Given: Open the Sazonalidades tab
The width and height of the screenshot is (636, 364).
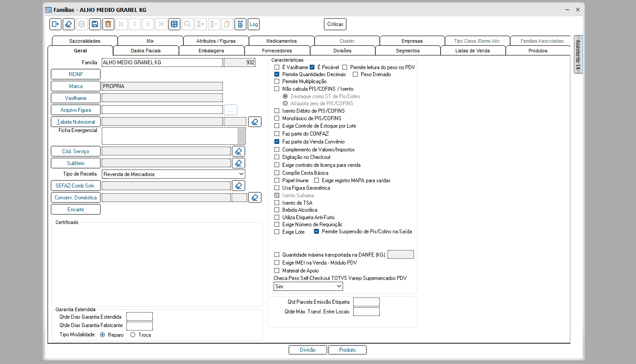Looking at the screenshot, I should click(x=85, y=41).
